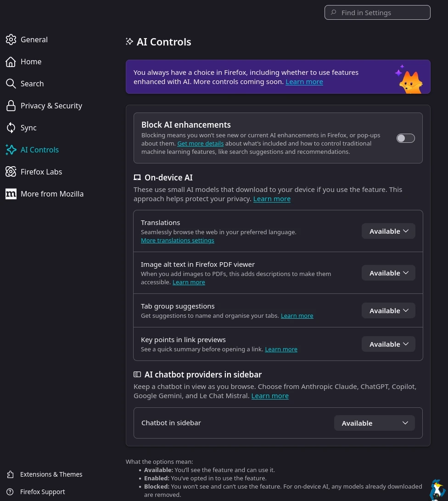Click the Privacy & Security lock icon
This screenshot has width=448, height=501.
coord(11,106)
